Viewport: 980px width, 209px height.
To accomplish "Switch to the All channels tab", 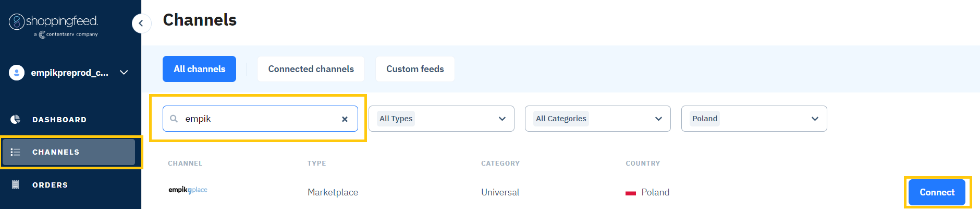I will [x=199, y=69].
